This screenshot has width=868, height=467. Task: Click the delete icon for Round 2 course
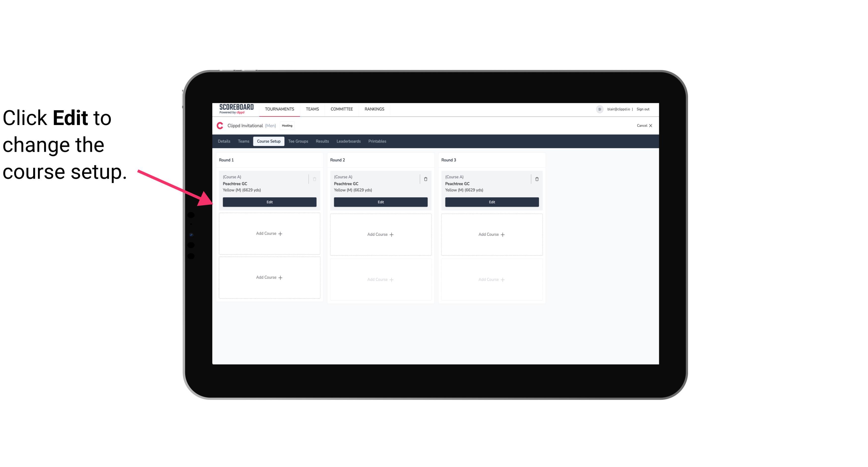(x=425, y=179)
